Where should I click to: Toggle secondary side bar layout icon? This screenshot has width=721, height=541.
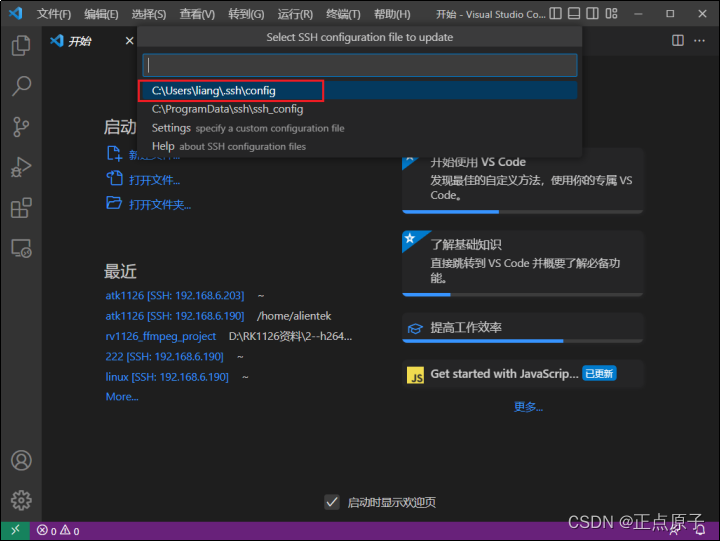click(x=592, y=14)
